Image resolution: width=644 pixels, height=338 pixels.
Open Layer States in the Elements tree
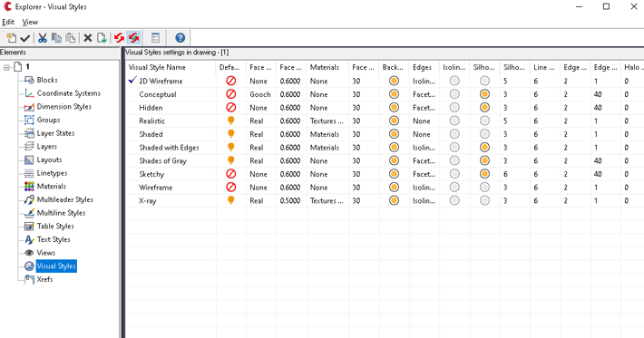pos(55,133)
